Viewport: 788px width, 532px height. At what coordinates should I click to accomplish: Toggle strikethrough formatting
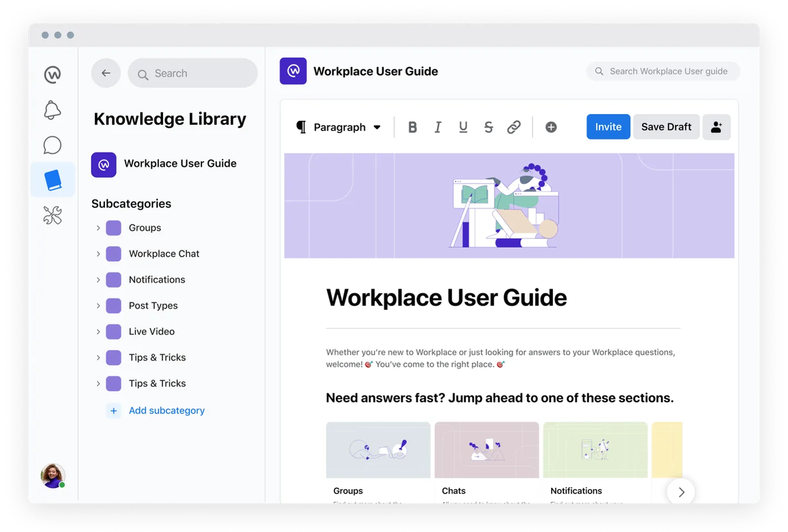488,127
